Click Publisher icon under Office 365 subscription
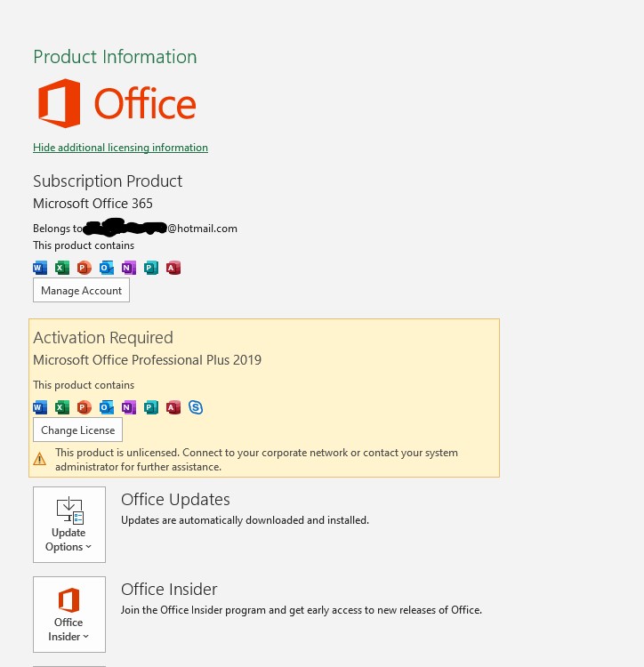 point(151,268)
